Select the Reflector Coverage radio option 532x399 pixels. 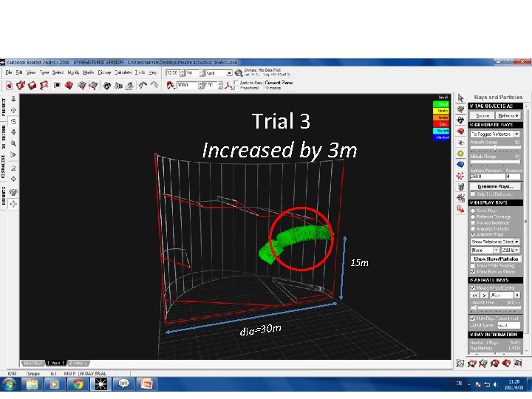click(473, 216)
